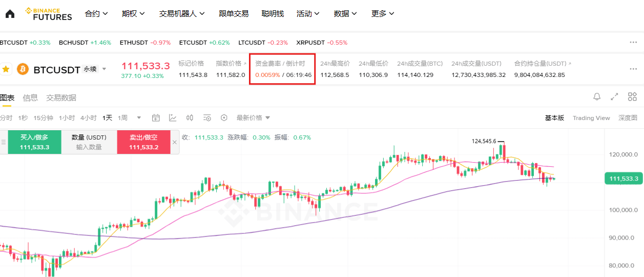Open the BTCUSDT 永续 pair selector dropdown
This screenshot has height=277, width=644.
(104, 69)
